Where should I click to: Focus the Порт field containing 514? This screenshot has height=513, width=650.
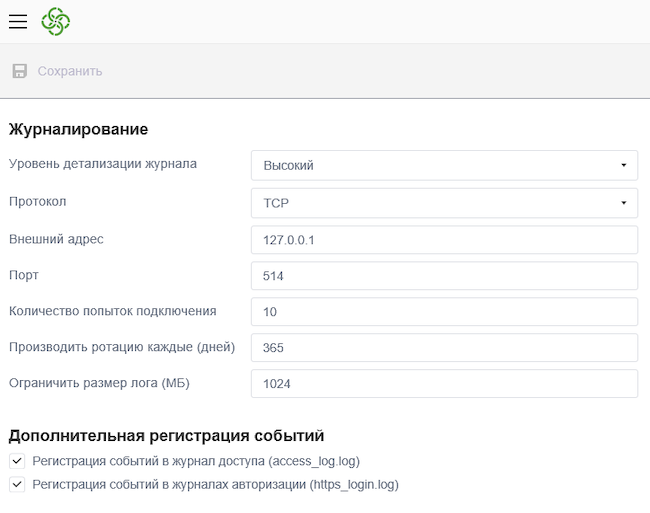[443, 276]
